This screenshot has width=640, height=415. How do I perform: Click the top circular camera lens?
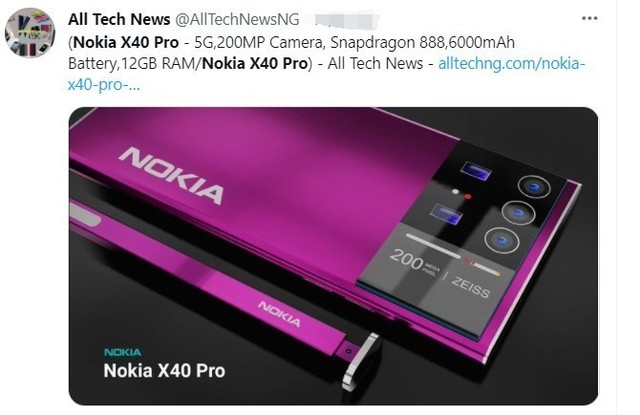click(534, 186)
